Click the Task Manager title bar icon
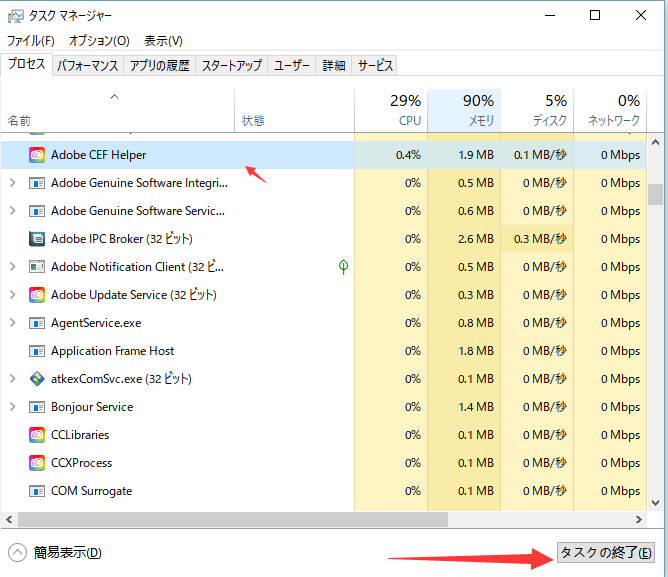This screenshot has height=577, width=668. point(16,16)
